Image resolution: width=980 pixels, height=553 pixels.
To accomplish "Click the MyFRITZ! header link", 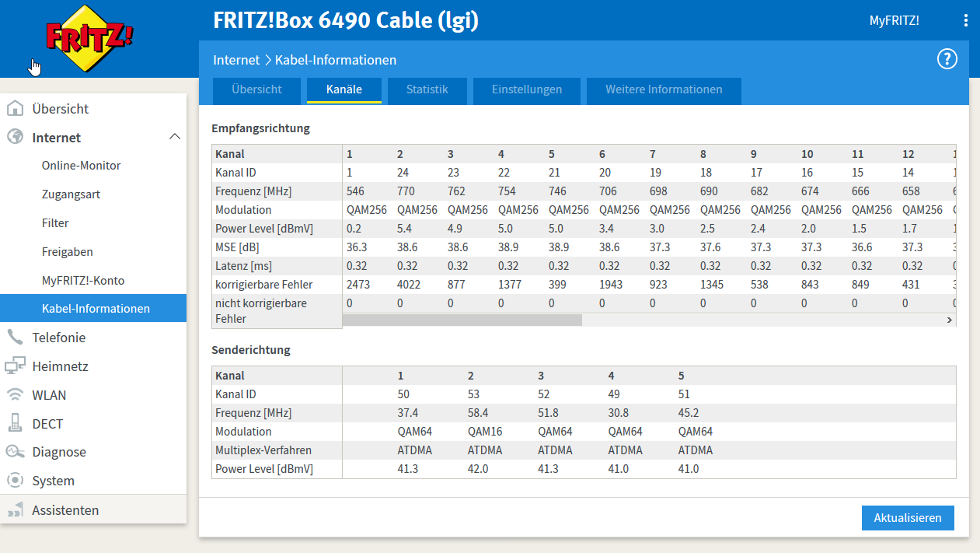I will tap(894, 21).
